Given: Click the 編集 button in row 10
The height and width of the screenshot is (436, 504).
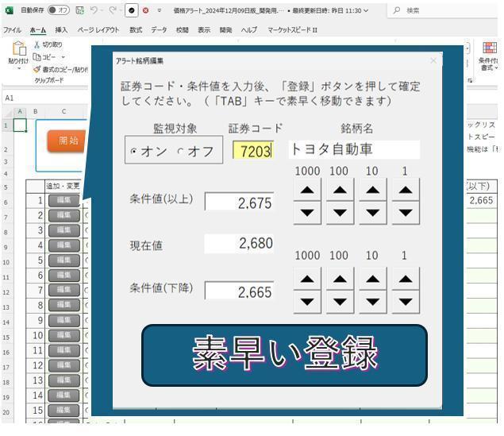Looking at the screenshot, I should 64,335.
